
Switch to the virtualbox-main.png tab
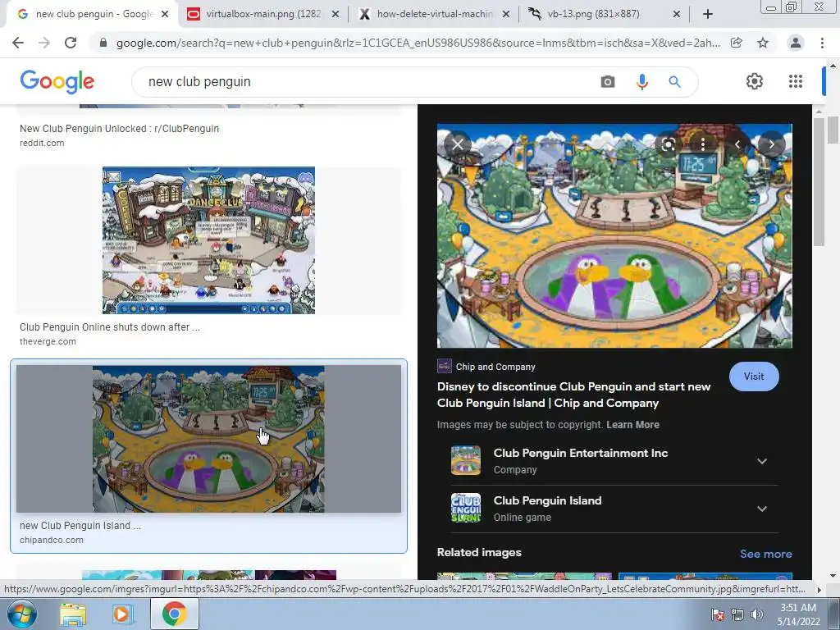(x=262, y=14)
